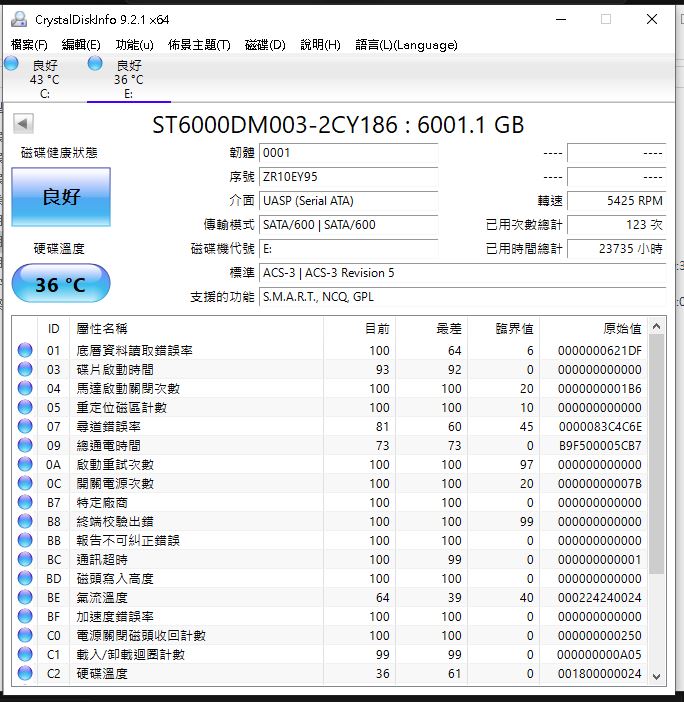This screenshot has width=684, height=702.
Task: Click the status icon for row BB
Action: point(25,540)
